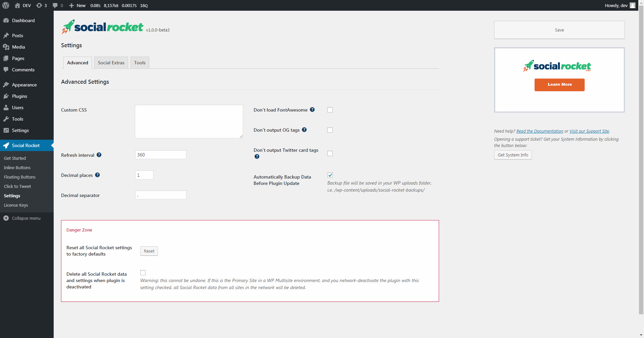
Task: Switch to the Tools settings tab
Action: pyautogui.click(x=140, y=63)
